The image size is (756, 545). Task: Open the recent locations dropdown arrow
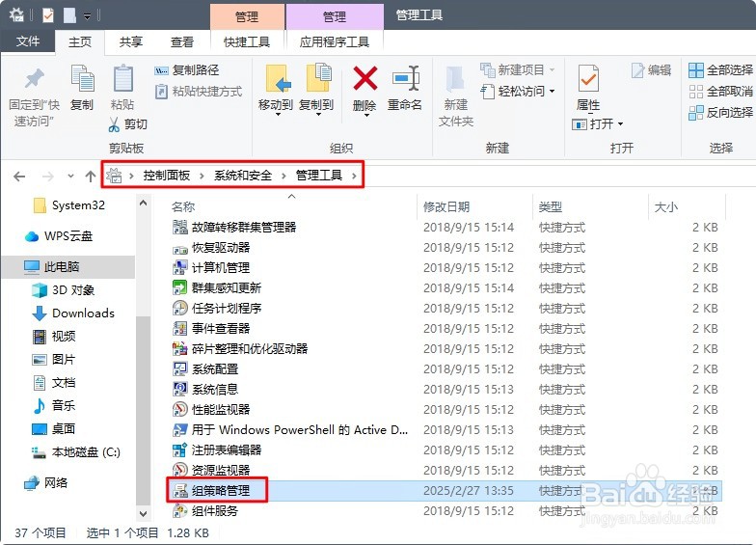pyautogui.click(x=71, y=176)
